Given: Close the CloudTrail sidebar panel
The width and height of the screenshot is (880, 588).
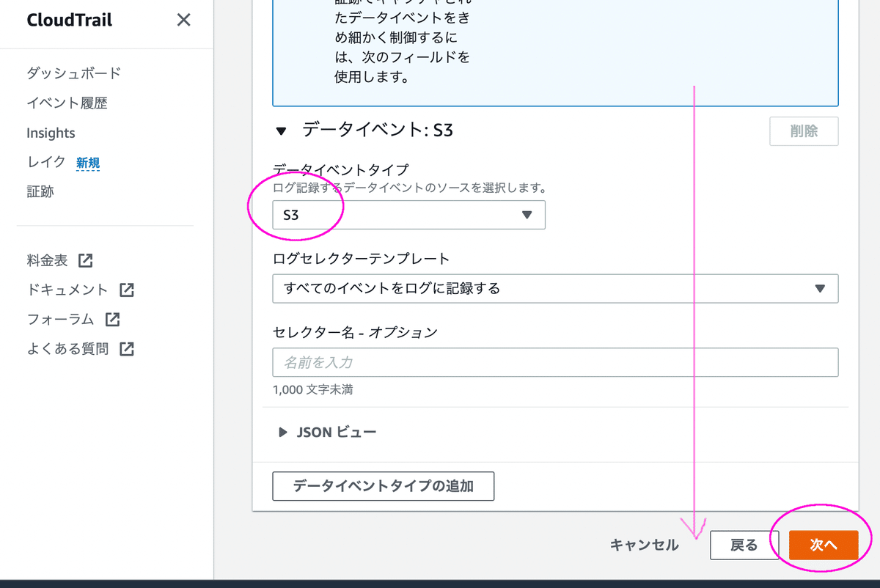Looking at the screenshot, I should point(183,20).
